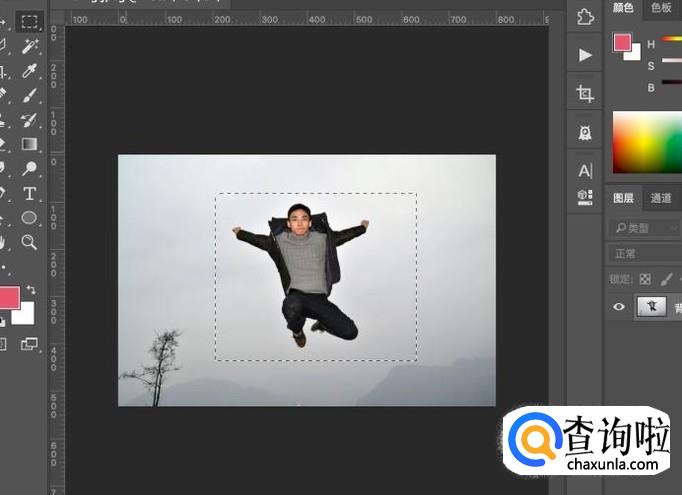Open the 类型 layer filter dropdown
This screenshot has width=682, height=495.
(x=645, y=228)
